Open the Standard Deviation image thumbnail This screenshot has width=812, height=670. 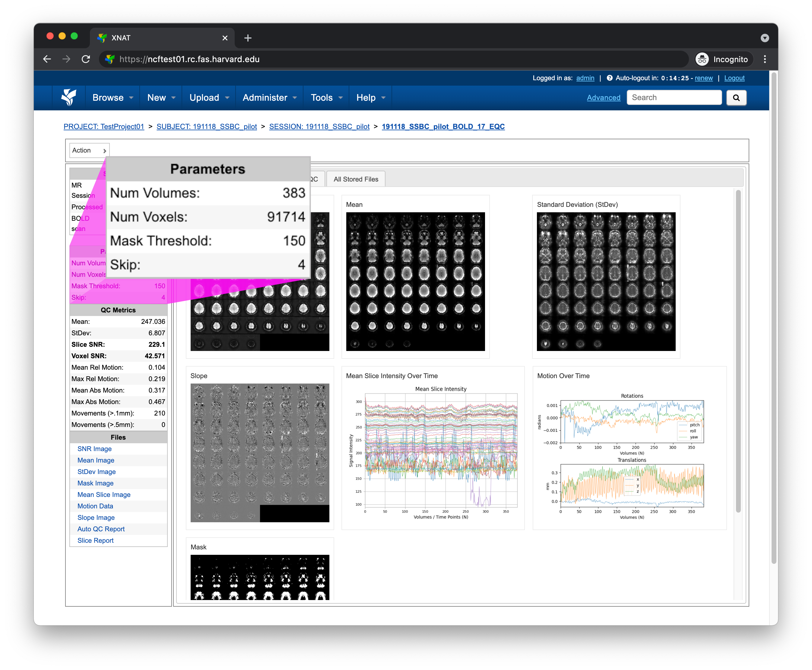pos(606,281)
